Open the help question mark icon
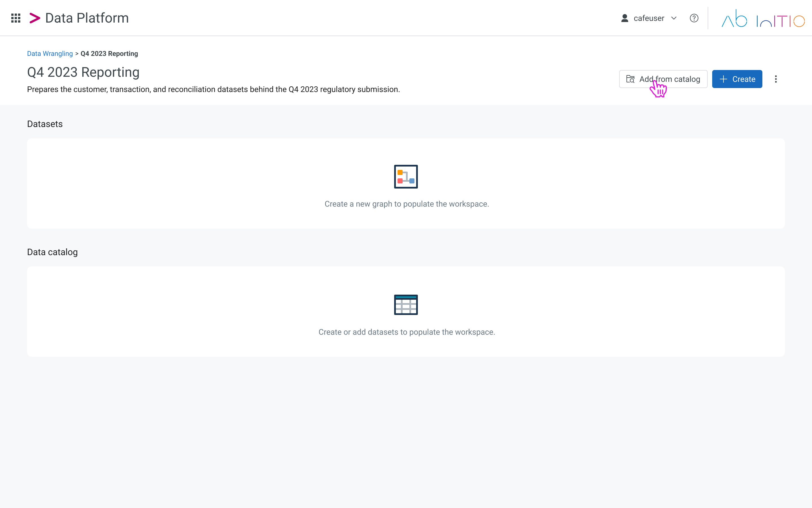 coord(694,18)
